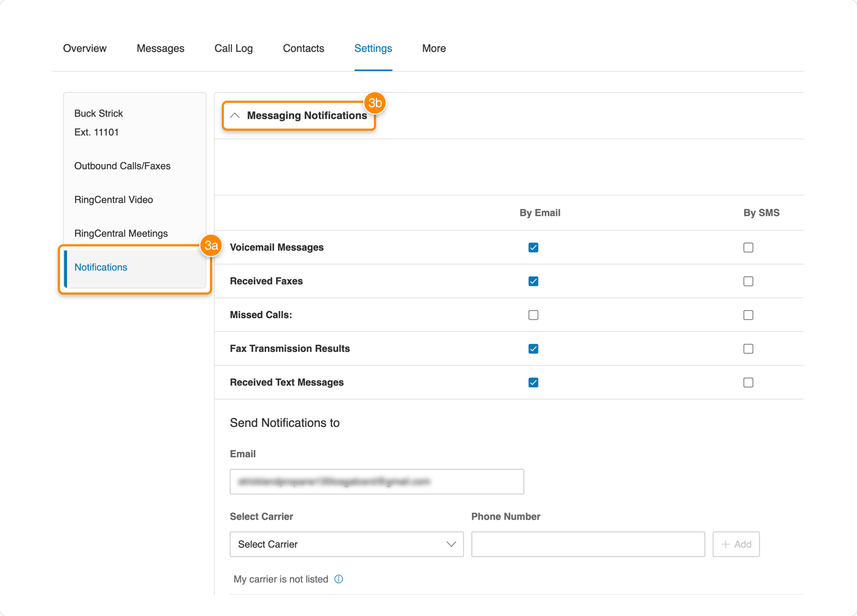Screen dimensions: 857x616
Task: Click info icon beside carrier not listed
Action: (x=339, y=579)
